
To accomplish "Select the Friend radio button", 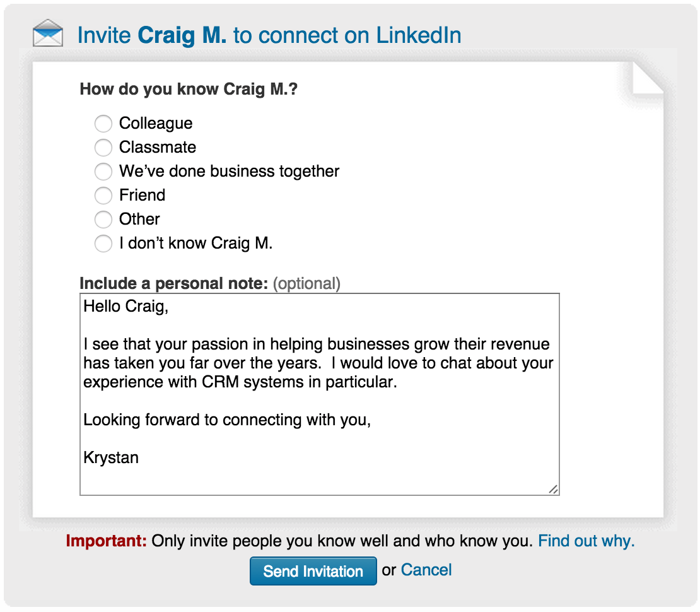I will tap(103, 195).
